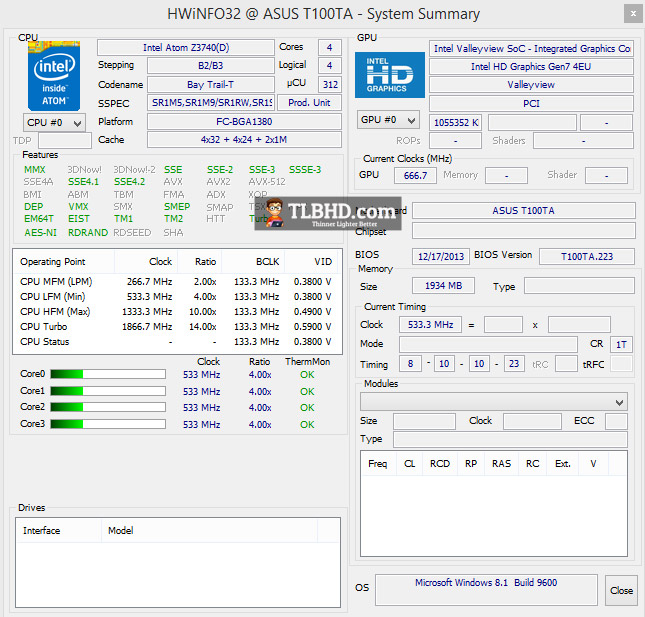Click the Timing value 23 field
The width and height of the screenshot is (645, 617).
514,364
